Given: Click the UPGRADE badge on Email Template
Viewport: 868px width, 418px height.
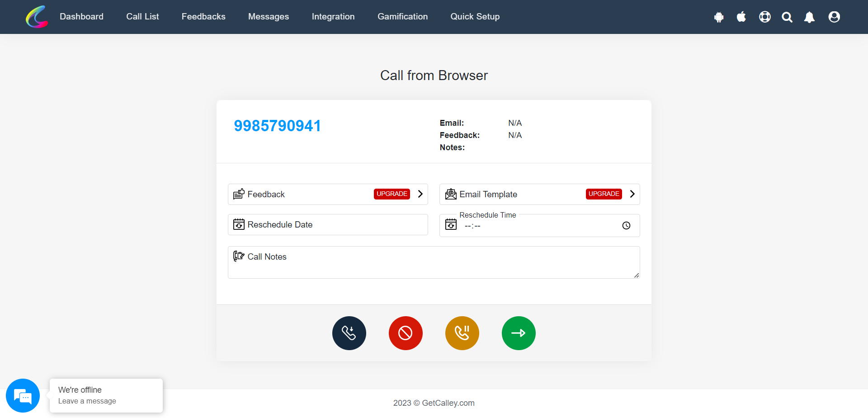Looking at the screenshot, I should pos(604,194).
